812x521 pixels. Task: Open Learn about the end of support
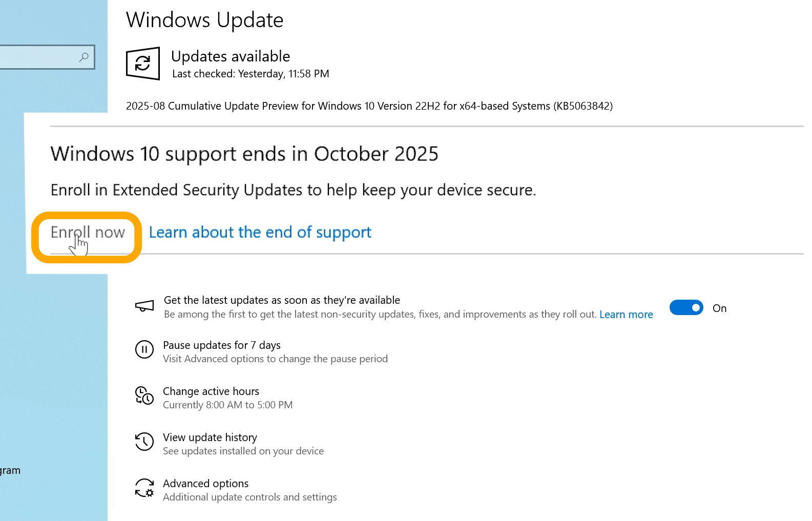tap(260, 233)
